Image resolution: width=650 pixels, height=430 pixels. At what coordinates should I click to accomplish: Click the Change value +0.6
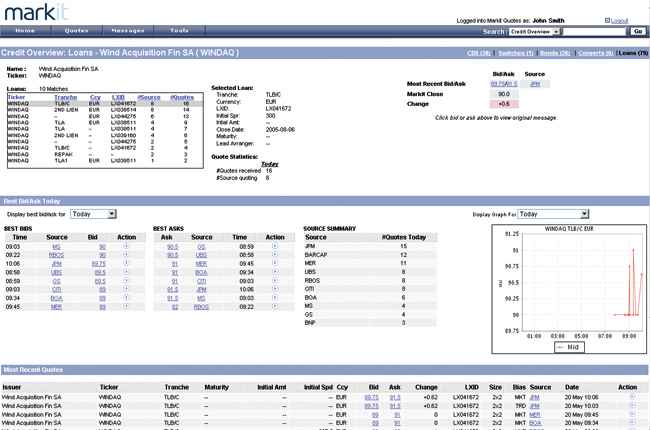pyautogui.click(x=504, y=104)
